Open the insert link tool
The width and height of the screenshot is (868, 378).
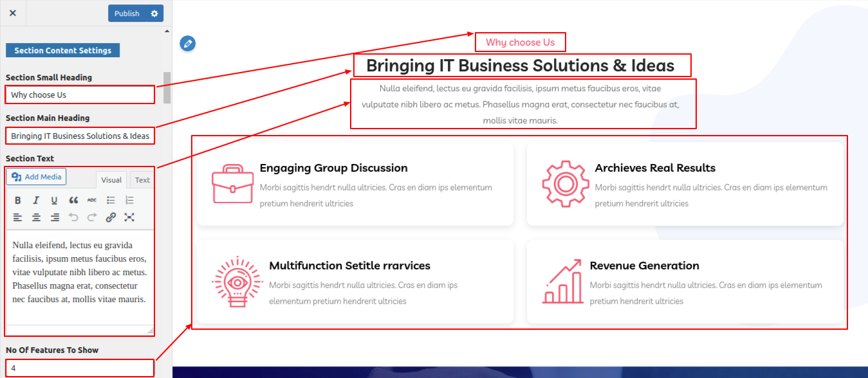click(111, 217)
